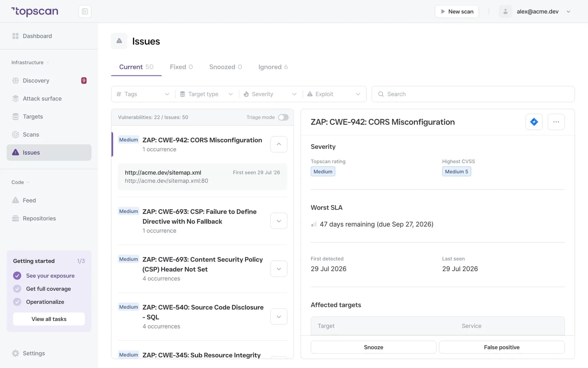This screenshot has width=588, height=368.
Task: Click the Discovery globe icon in sidebar
Action: pyautogui.click(x=15, y=81)
